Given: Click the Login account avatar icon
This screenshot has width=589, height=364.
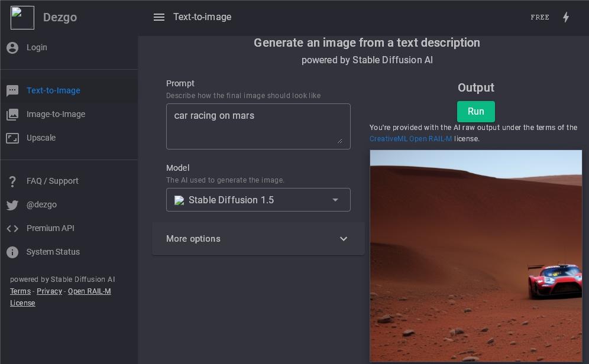Looking at the screenshot, I should [12, 48].
